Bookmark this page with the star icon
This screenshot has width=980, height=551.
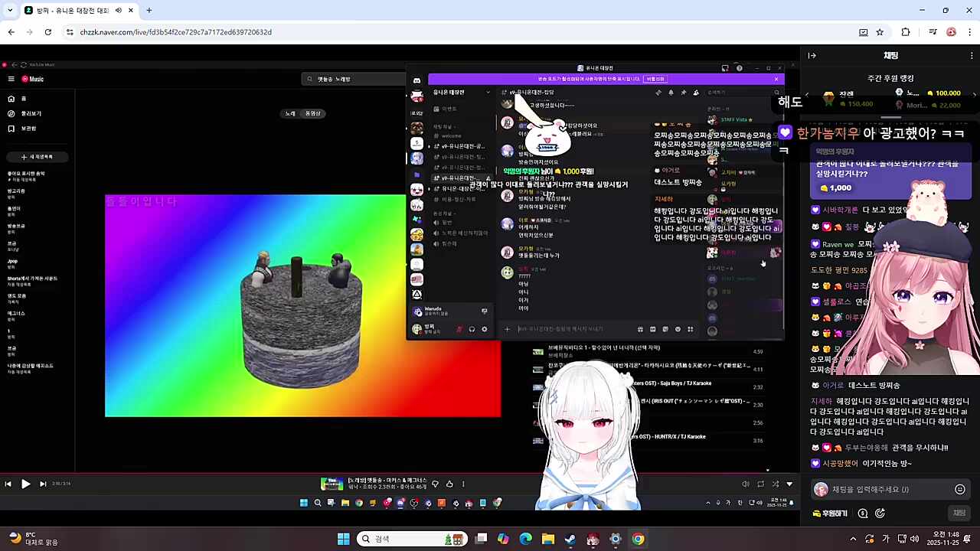[x=880, y=32]
